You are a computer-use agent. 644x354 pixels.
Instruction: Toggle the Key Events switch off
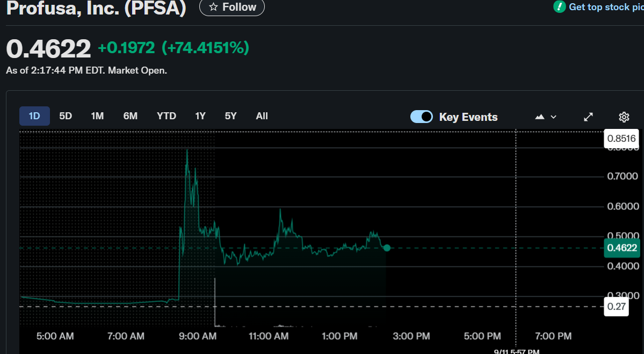click(422, 117)
